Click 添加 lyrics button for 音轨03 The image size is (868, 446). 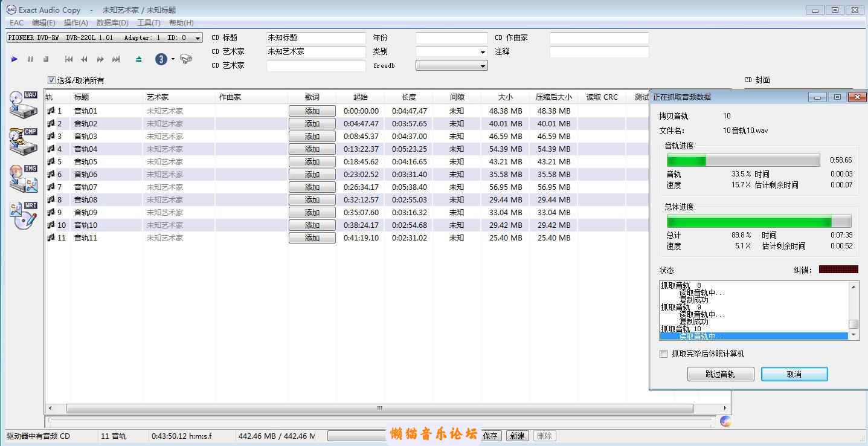[x=312, y=137]
